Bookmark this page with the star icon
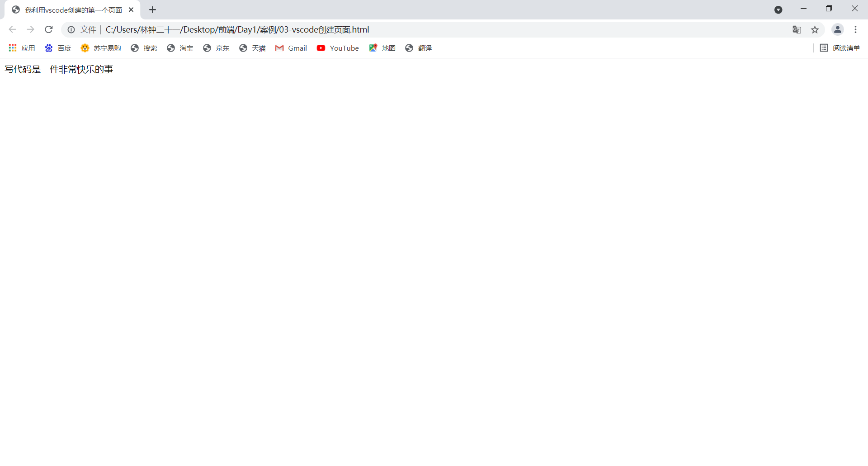 (x=815, y=29)
